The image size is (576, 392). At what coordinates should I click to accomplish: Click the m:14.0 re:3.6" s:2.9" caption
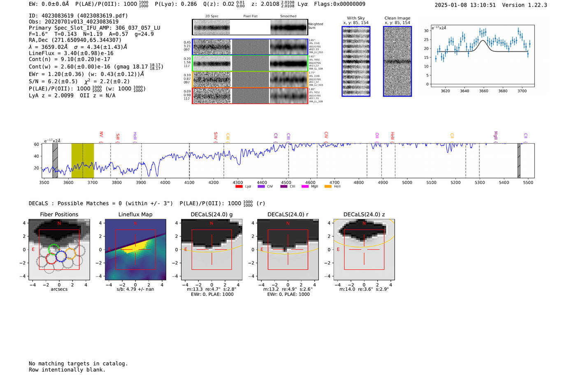tap(364, 289)
